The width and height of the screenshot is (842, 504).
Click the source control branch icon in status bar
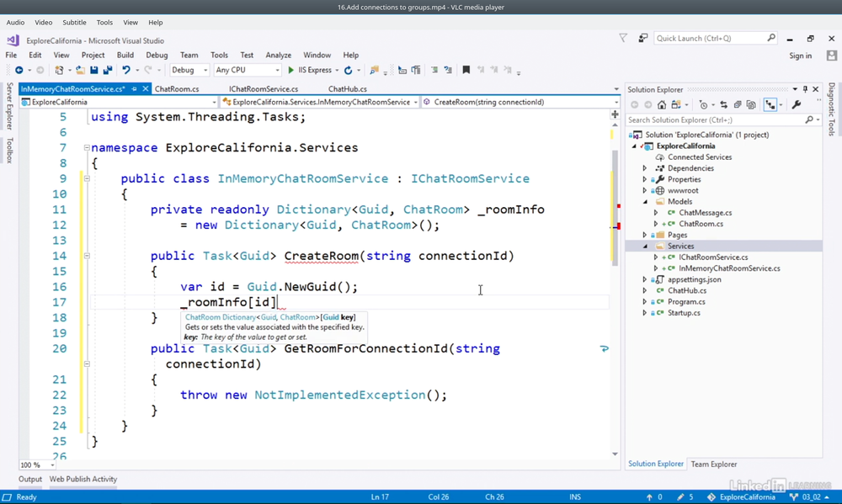[794, 497]
